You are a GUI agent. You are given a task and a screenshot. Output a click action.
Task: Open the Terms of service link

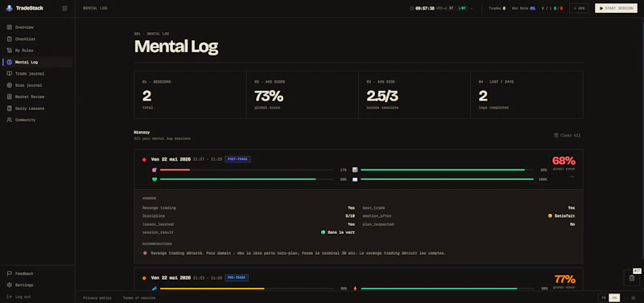[x=138, y=298]
